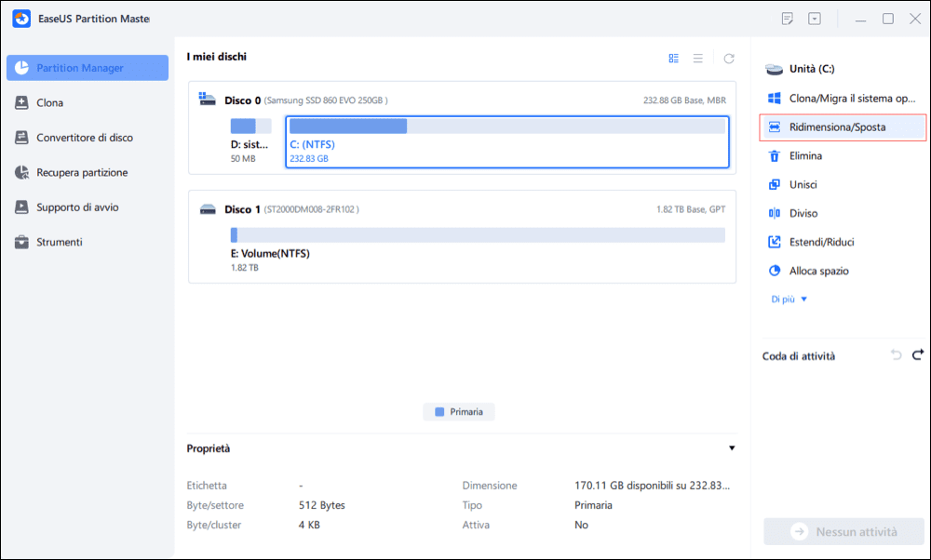Screen dimensions: 931x560
Task: Click the Unità (C:) drive header
Action: coord(800,69)
